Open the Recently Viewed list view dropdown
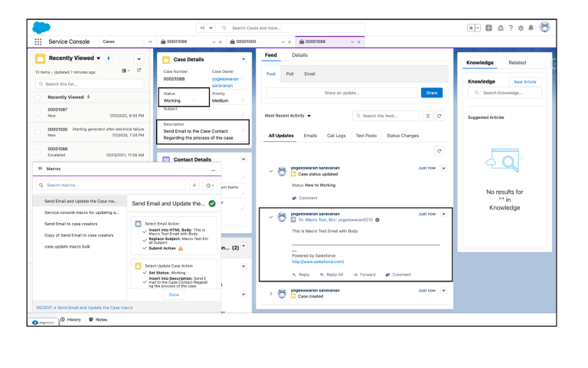 coord(99,58)
